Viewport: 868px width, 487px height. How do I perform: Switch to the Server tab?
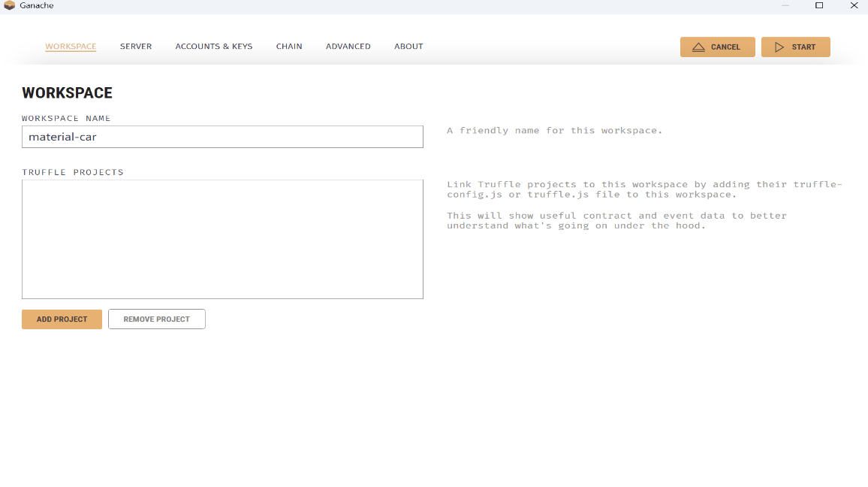(x=136, y=47)
